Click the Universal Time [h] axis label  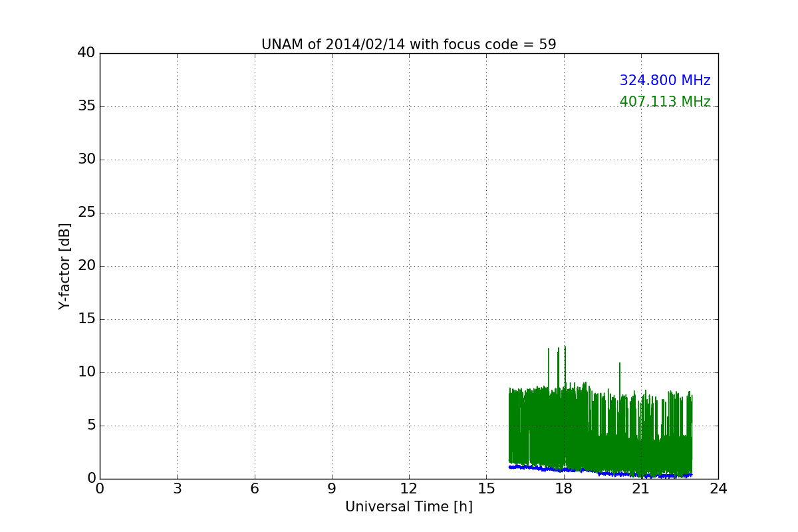point(408,507)
